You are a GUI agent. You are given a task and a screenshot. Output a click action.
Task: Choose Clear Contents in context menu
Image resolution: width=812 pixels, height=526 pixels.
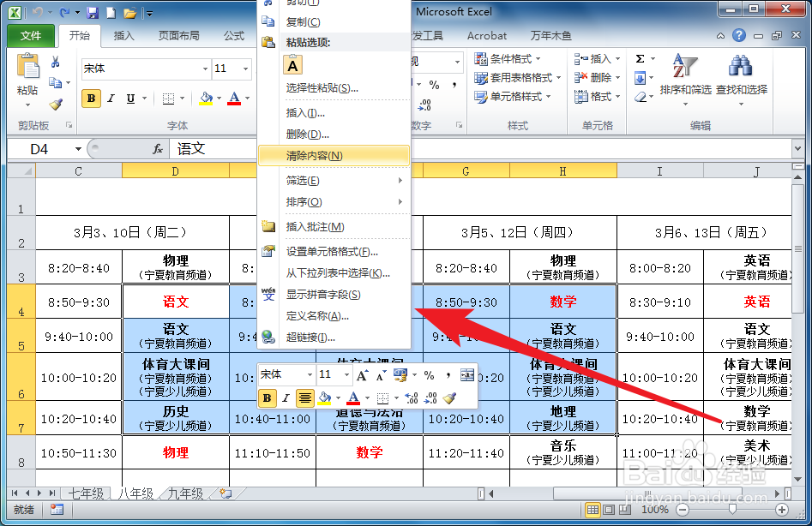point(334,156)
